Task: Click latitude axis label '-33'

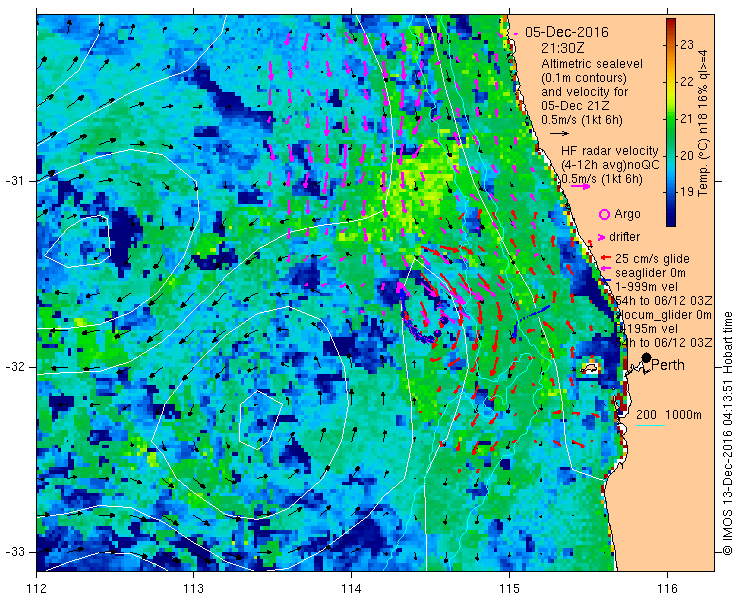Action: pyautogui.click(x=15, y=552)
